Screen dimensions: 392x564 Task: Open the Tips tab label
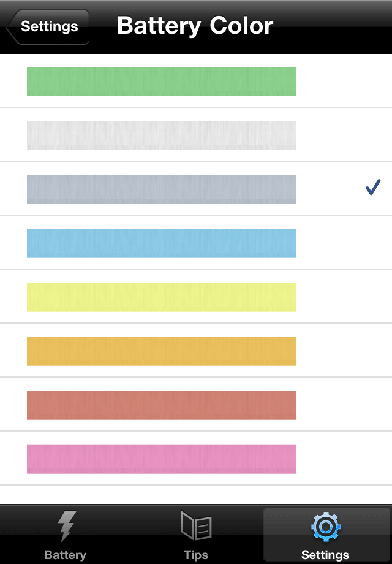[x=196, y=555]
